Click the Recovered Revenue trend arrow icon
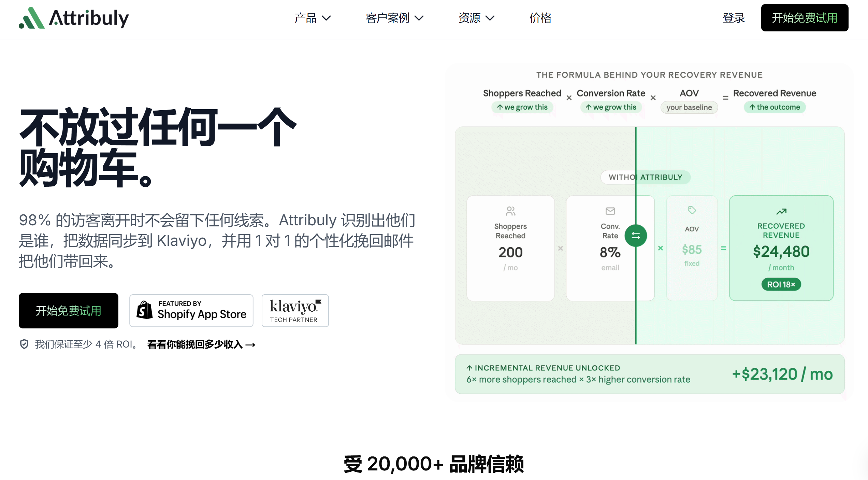 (x=781, y=212)
